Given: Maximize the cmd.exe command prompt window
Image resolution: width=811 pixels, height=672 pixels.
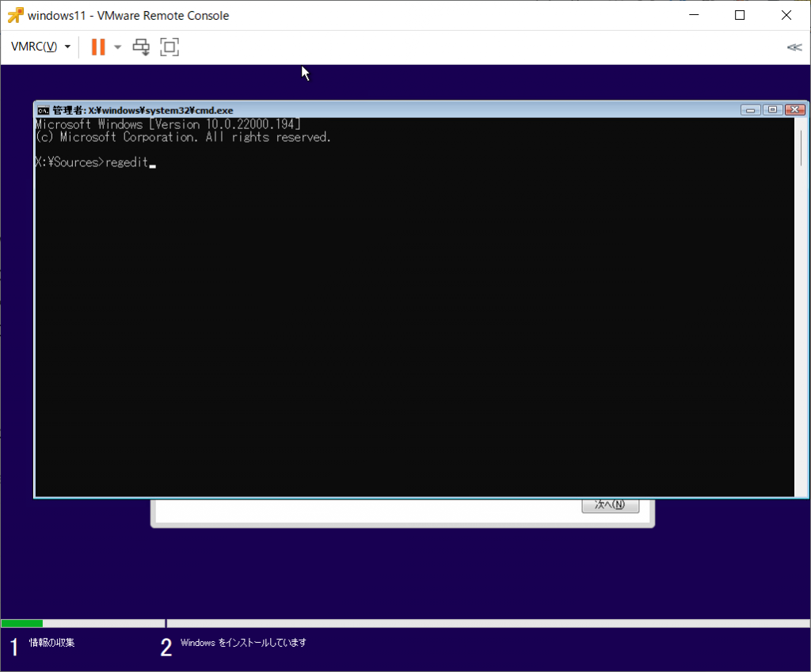Looking at the screenshot, I should click(x=773, y=109).
